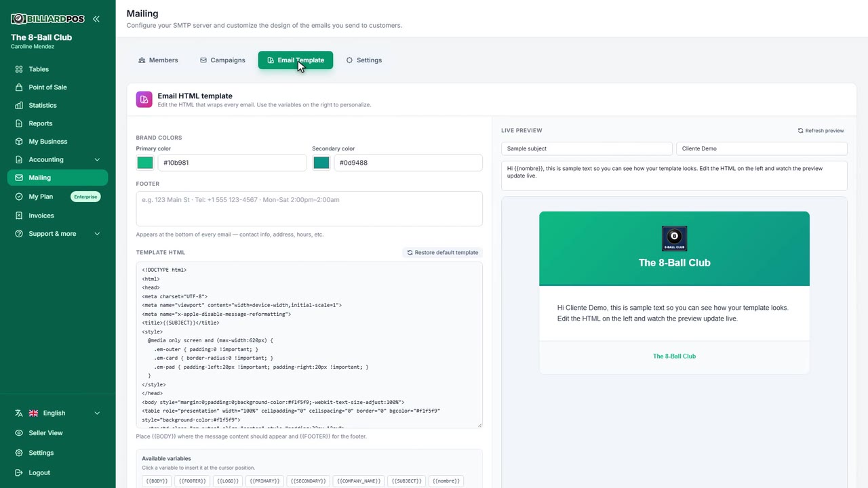Screen dimensions: 868x488
Task: Open the English language dropdown
Action: [58, 413]
